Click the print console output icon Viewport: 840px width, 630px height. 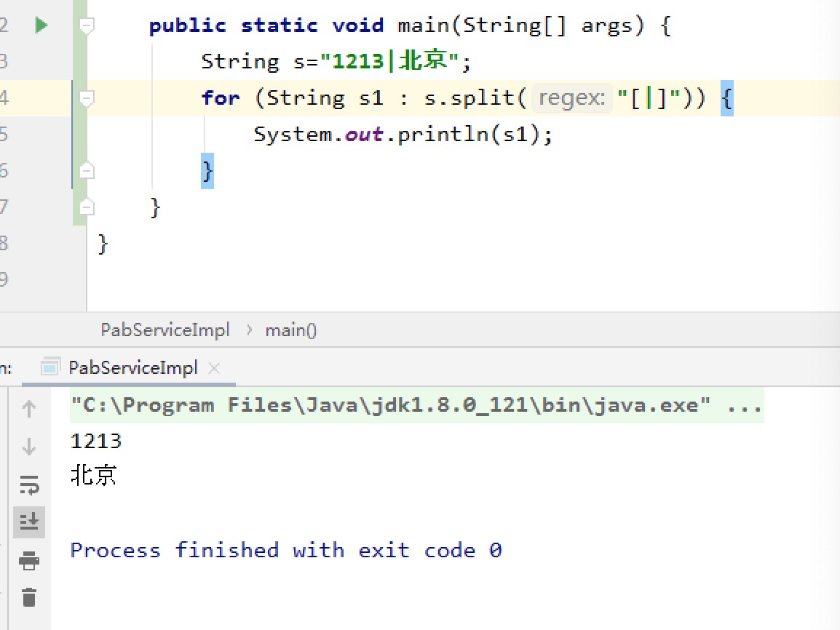pyautogui.click(x=29, y=560)
